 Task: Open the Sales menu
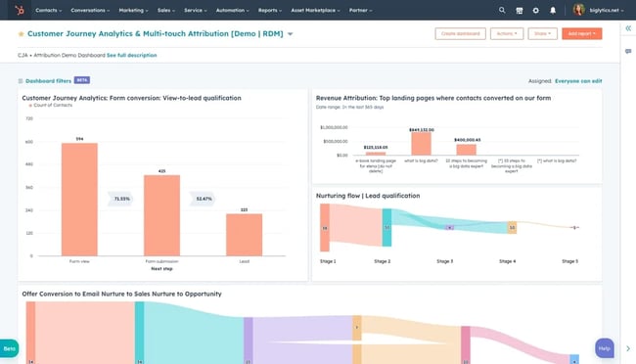click(166, 10)
